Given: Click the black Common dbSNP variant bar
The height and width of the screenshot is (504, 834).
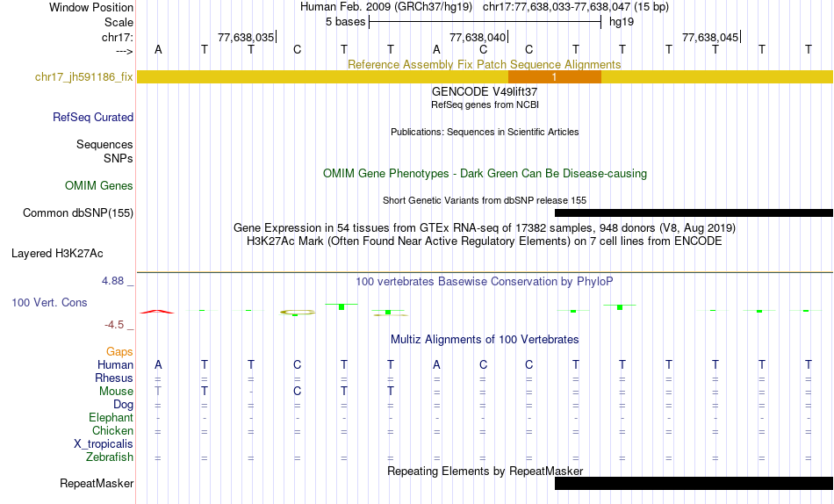Looking at the screenshot, I should (x=694, y=212).
